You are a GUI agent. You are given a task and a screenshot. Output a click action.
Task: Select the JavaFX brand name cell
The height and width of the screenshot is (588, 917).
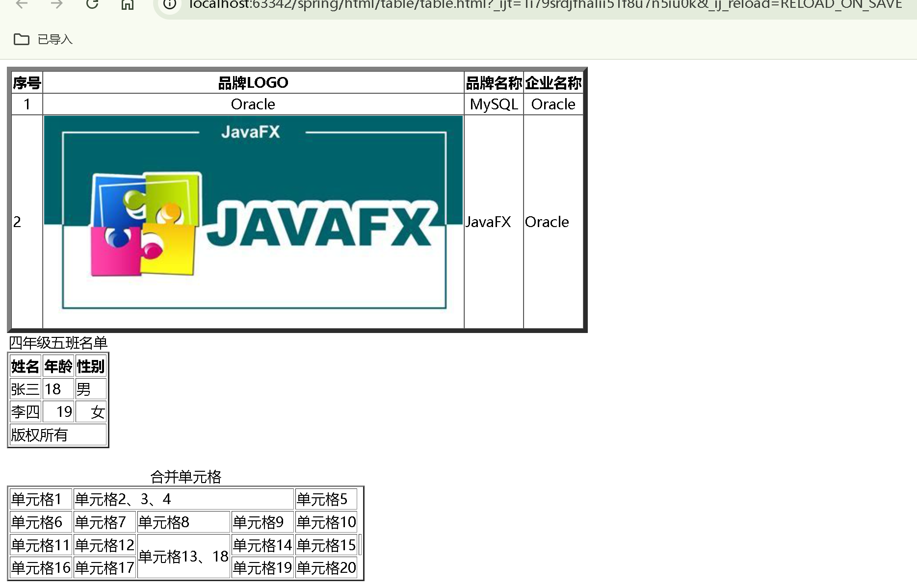494,222
